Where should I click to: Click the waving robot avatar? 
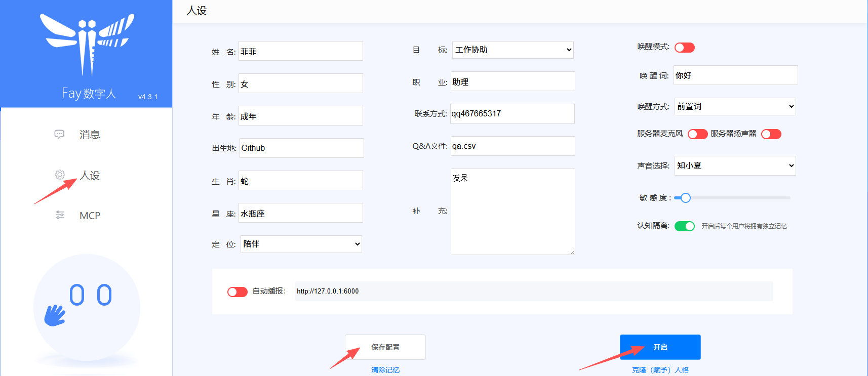tap(87, 307)
